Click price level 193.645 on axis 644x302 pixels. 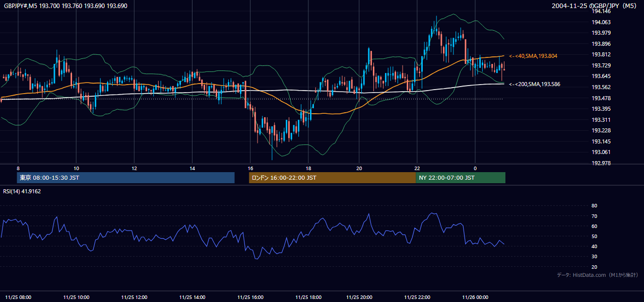tap(601, 76)
